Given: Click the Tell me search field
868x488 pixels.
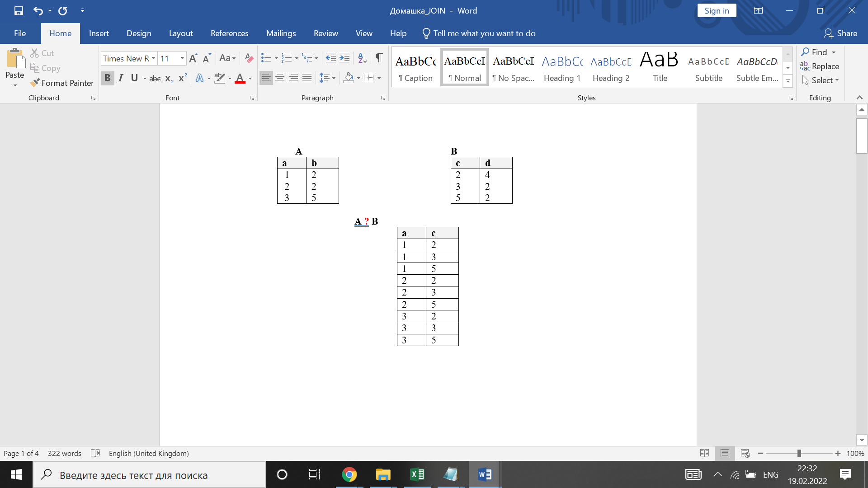Looking at the screenshot, I should [479, 33].
